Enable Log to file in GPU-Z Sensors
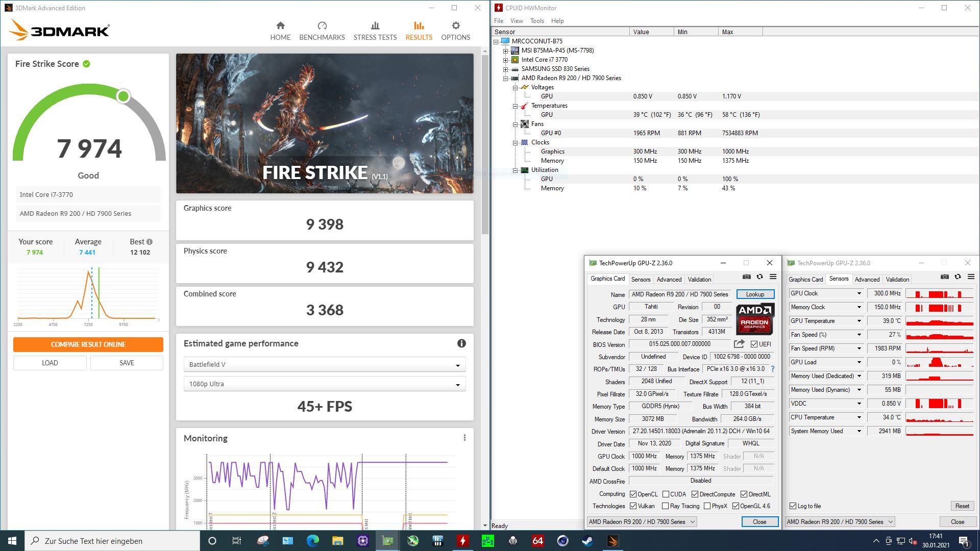This screenshot has width=980, height=551. (793, 506)
